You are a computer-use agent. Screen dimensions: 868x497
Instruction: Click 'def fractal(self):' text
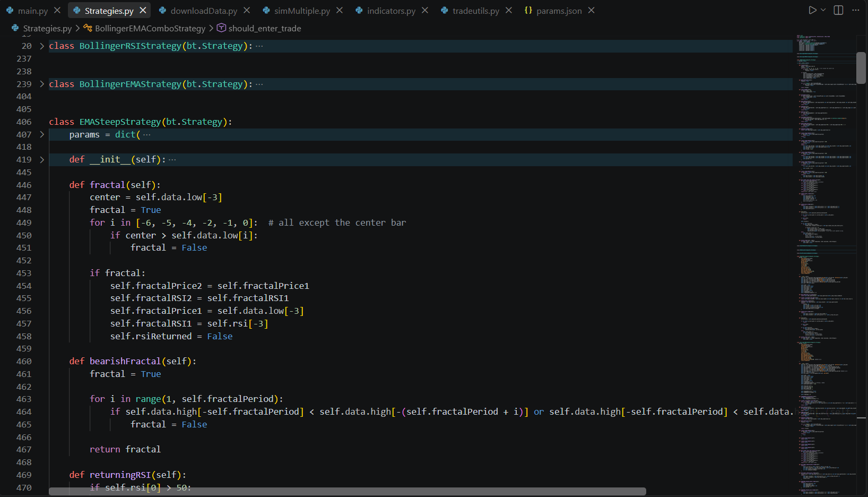[x=115, y=185]
